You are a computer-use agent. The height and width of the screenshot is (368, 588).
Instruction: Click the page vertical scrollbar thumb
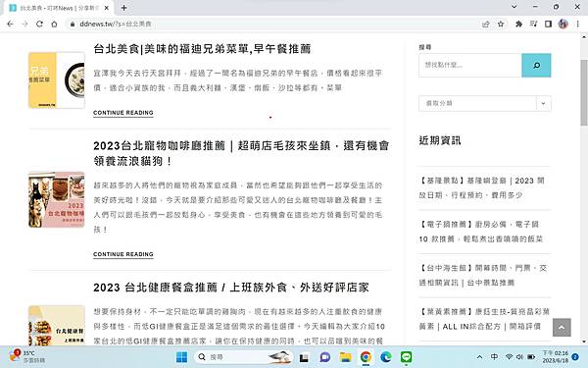click(x=584, y=92)
